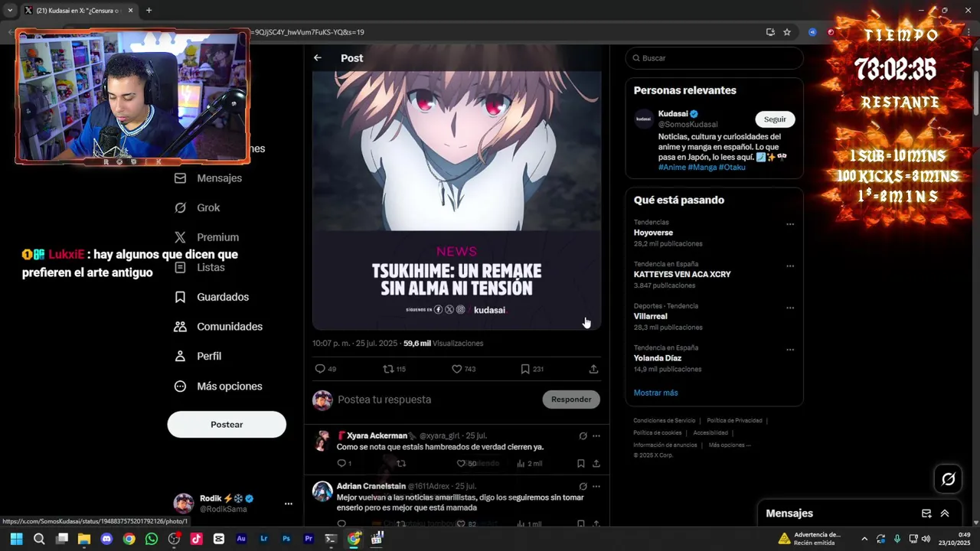The width and height of the screenshot is (980, 551).
Task: Open Guardados bookmarks page
Action: (211, 297)
